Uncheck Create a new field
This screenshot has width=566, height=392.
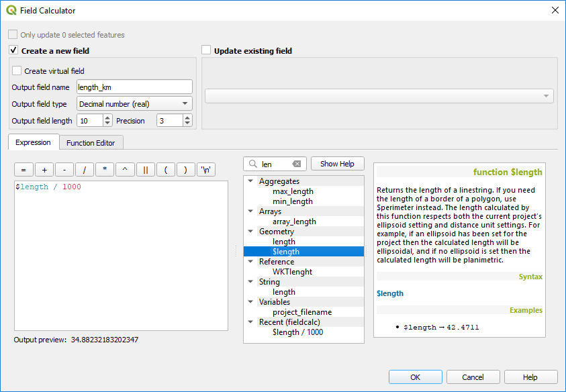[x=12, y=50]
